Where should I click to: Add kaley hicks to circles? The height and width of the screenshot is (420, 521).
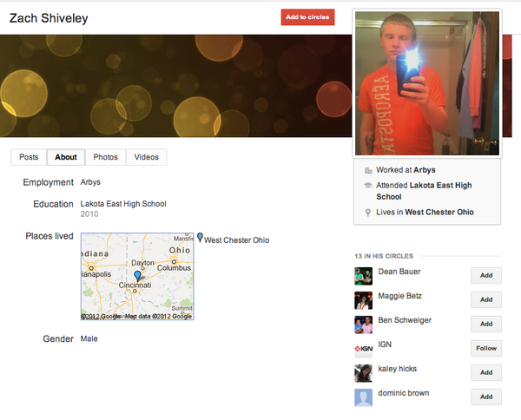tap(486, 372)
